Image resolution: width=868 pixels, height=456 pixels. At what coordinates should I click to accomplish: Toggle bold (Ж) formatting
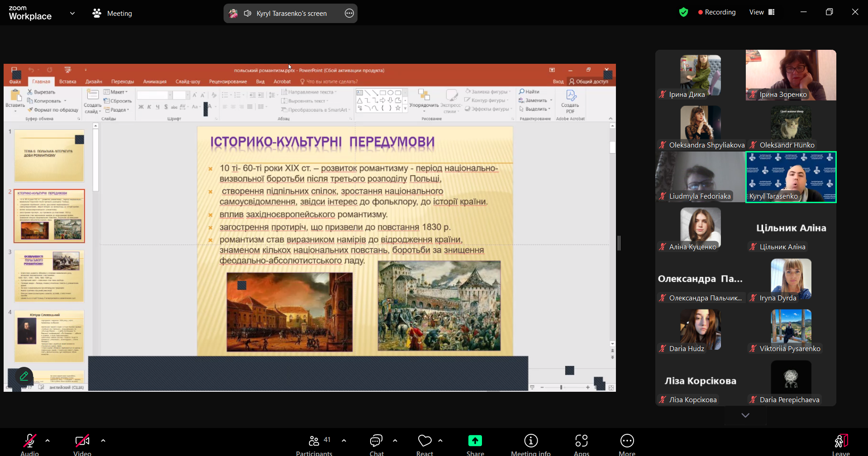pyautogui.click(x=140, y=107)
